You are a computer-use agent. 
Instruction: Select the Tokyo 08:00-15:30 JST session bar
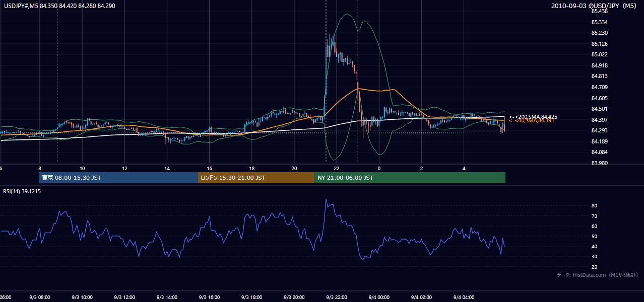(x=118, y=178)
